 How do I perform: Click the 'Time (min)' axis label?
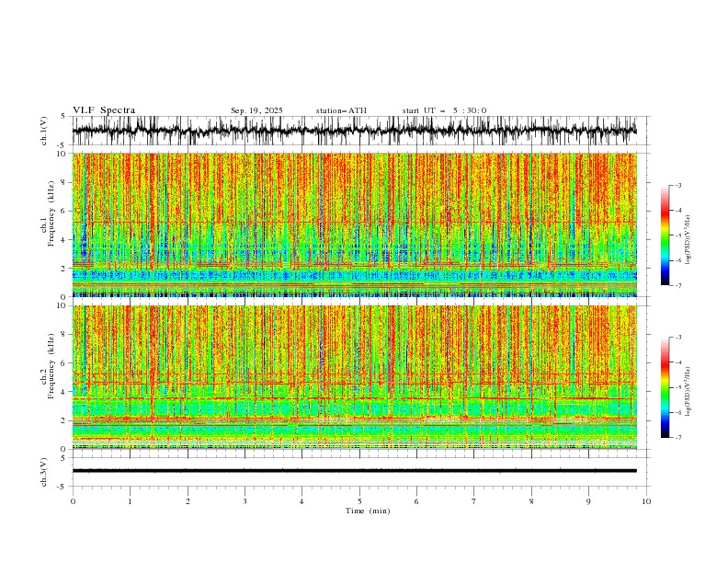(x=368, y=511)
